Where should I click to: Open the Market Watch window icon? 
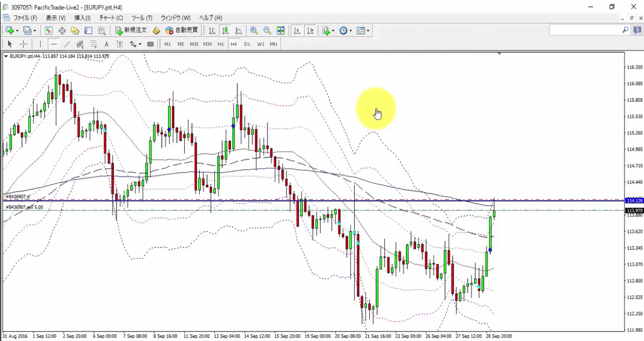click(x=48, y=31)
